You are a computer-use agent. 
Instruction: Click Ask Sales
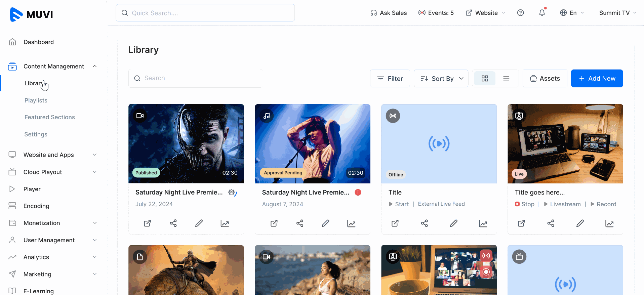coord(389,13)
